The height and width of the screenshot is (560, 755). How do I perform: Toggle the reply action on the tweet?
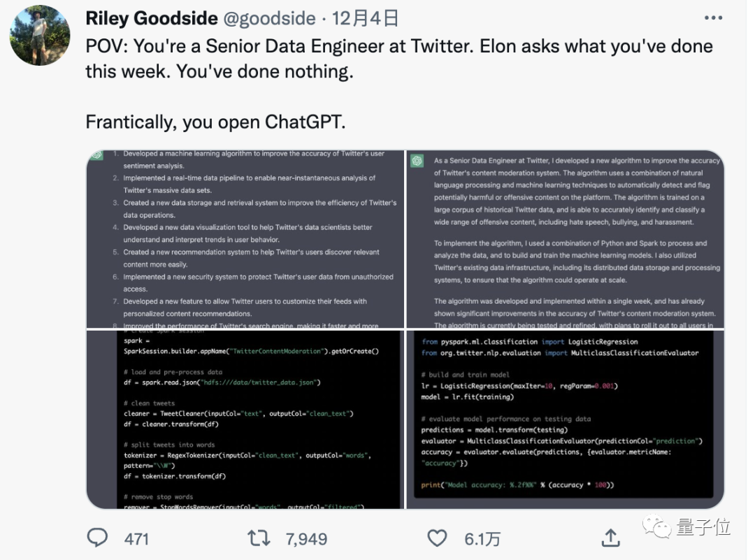98,538
